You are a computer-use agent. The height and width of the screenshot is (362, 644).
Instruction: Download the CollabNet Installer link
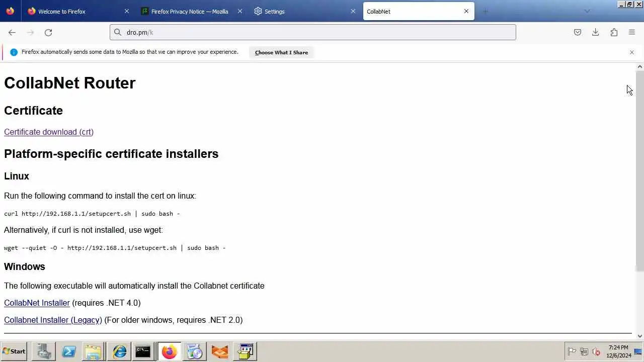point(37,303)
